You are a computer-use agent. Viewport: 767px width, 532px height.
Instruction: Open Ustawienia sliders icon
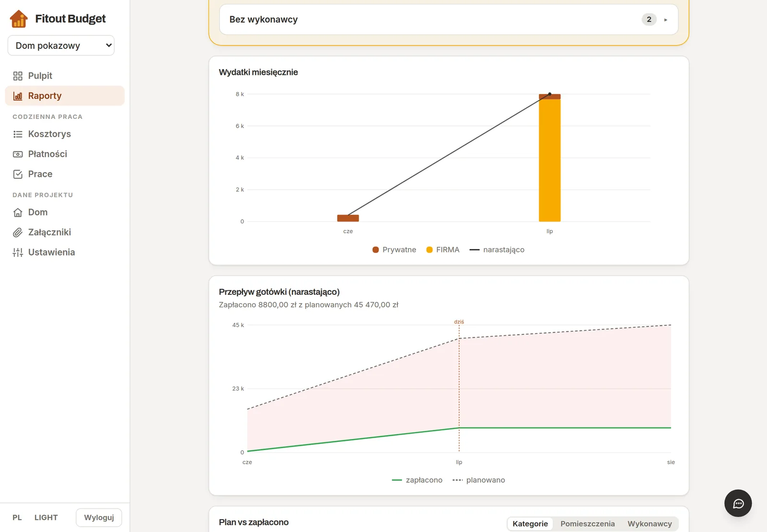click(18, 253)
